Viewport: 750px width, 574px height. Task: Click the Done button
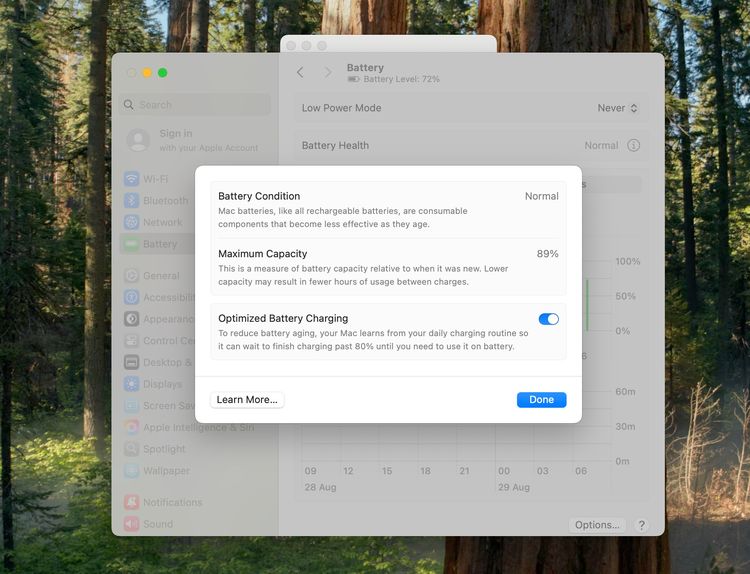541,399
